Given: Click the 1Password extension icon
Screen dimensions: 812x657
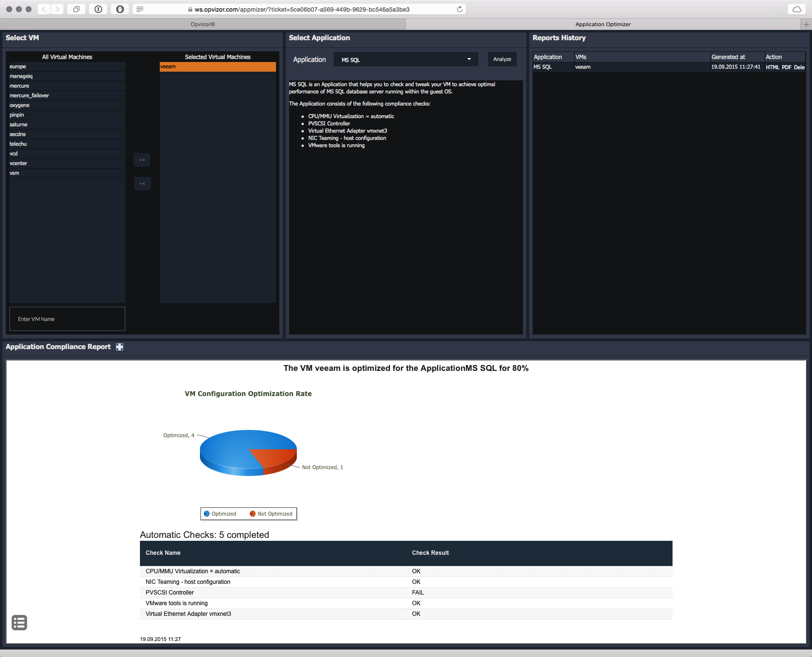Looking at the screenshot, I should (98, 9).
